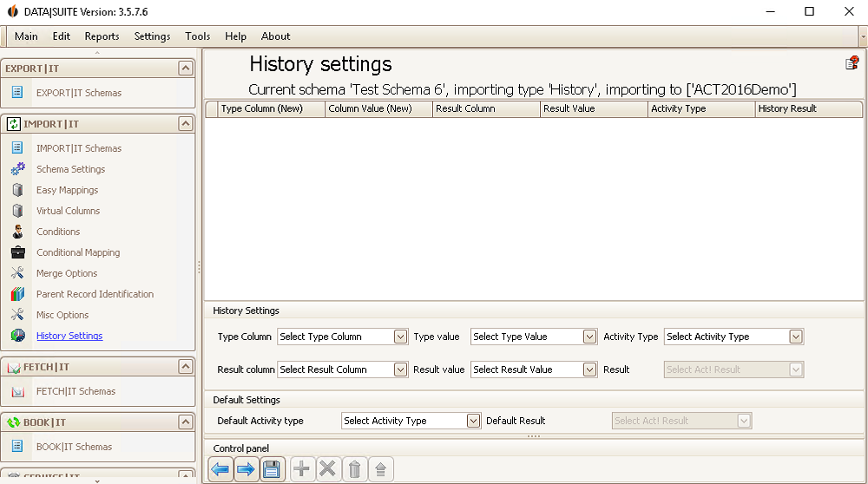Click the BOOK|IT header green arrows icon

coord(13,422)
